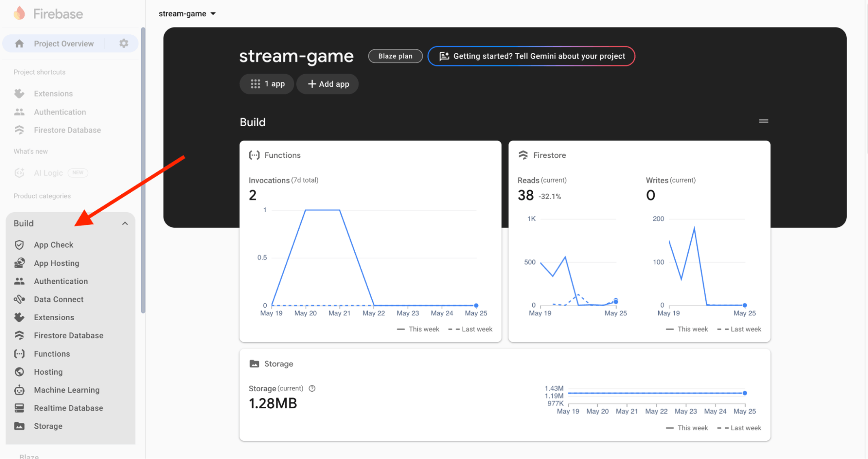Click the Realtime Database icon
The width and height of the screenshot is (868, 459).
[x=19, y=408]
